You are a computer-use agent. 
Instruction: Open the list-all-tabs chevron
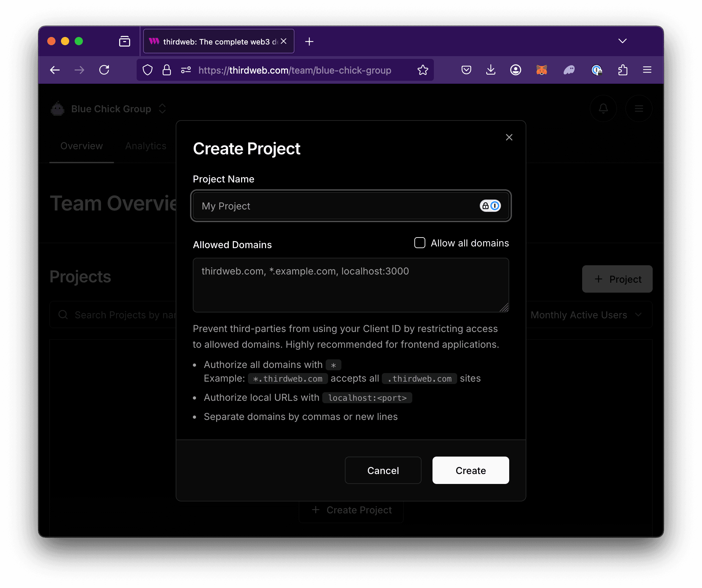[622, 41]
